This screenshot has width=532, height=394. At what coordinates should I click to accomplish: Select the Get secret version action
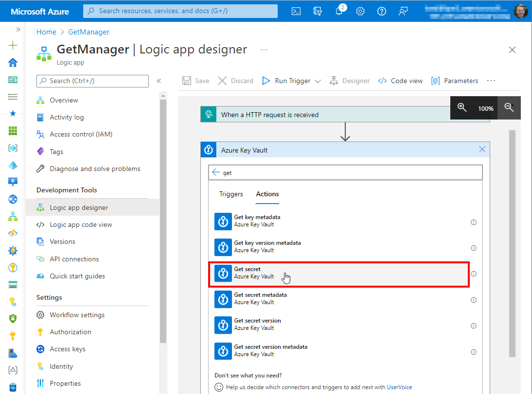pyautogui.click(x=257, y=324)
